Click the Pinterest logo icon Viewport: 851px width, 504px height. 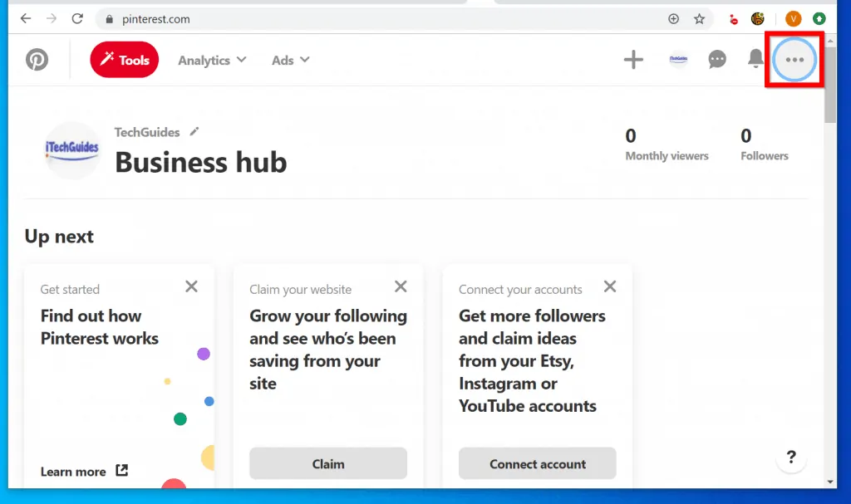coord(37,60)
